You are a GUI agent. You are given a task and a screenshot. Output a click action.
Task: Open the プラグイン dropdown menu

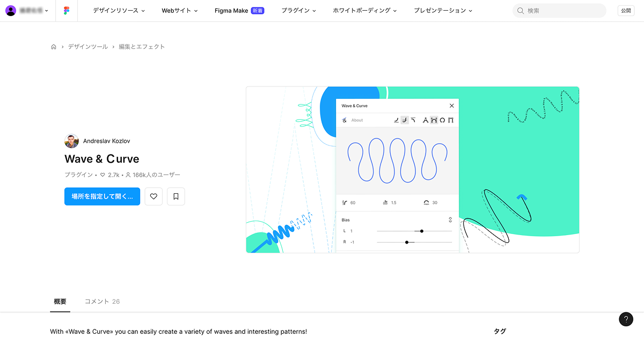click(298, 11)
